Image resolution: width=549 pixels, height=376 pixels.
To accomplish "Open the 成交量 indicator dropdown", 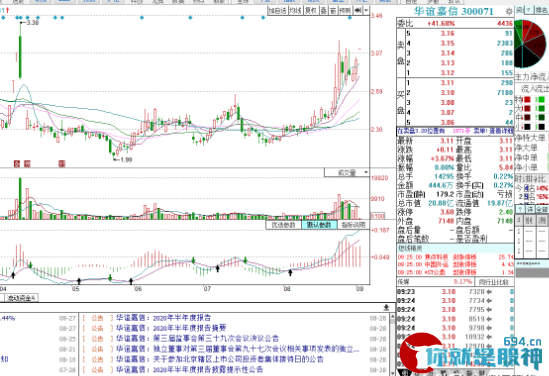I will pyautogui.click(x=347, y=172).
